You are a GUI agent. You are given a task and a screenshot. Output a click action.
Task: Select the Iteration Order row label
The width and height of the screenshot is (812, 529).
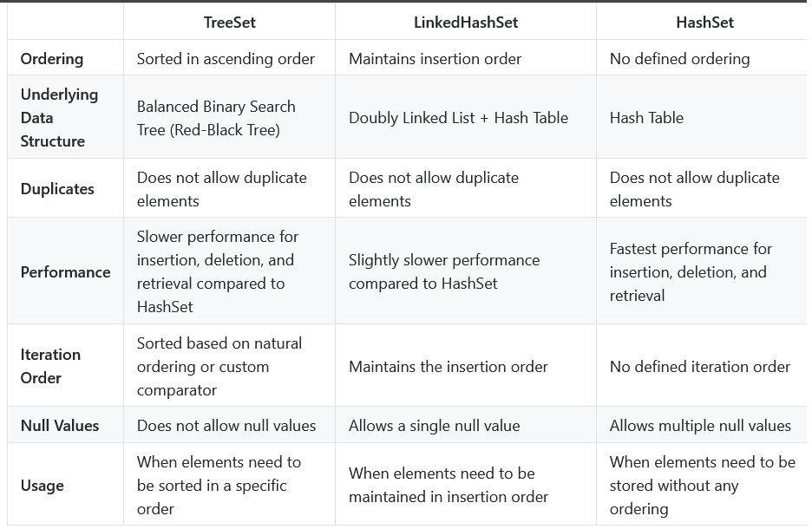pos(50,366)
